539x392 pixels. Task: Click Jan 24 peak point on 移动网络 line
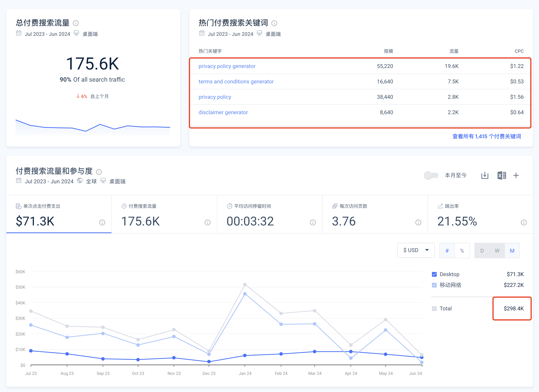tap(245, 294)
